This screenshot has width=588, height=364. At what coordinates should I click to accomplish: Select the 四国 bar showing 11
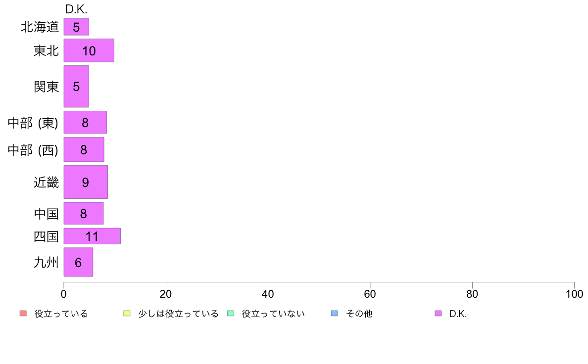tap(92, 236)
